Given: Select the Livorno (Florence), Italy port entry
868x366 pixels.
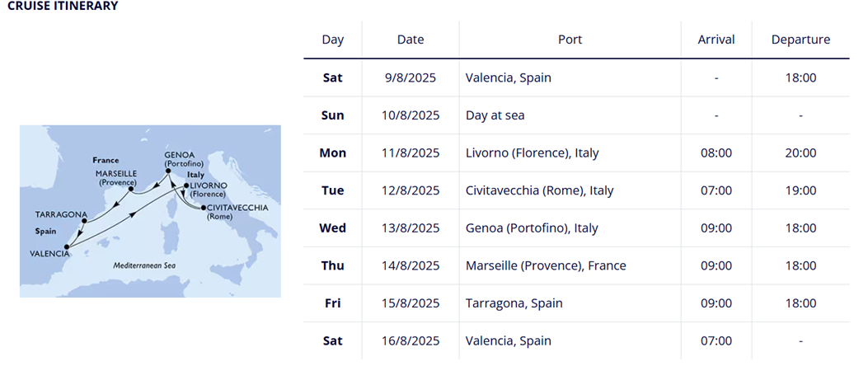Looking at the screenshot, I should tap(532, 152).
